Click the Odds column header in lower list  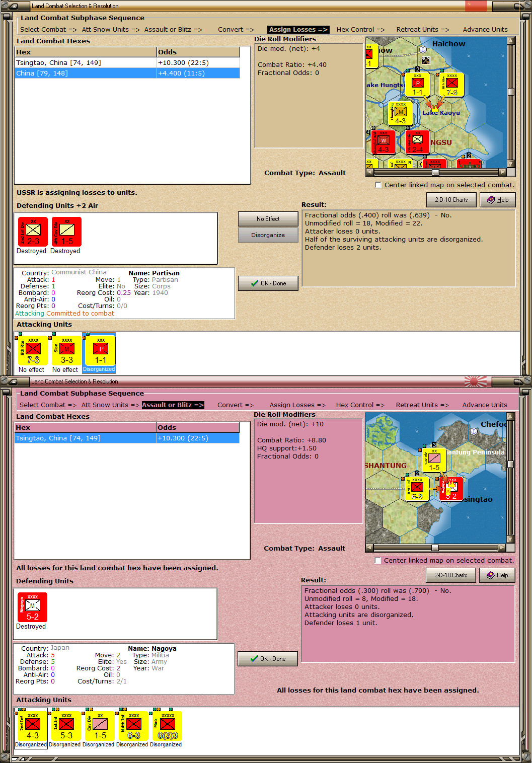click(x=198, y=427)
